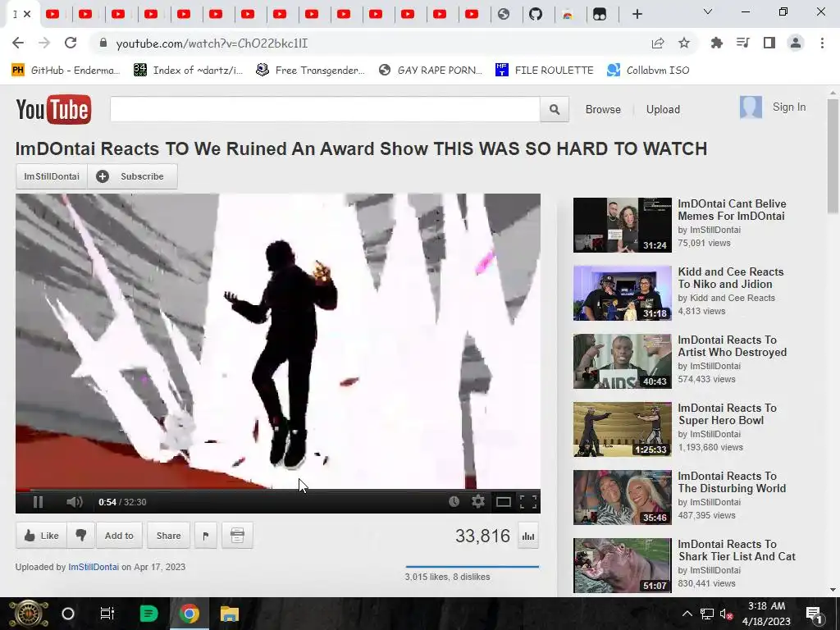The width and height of the screenshot is (840, 630).
Task: Pause the video playback
Action: point(38,502)
